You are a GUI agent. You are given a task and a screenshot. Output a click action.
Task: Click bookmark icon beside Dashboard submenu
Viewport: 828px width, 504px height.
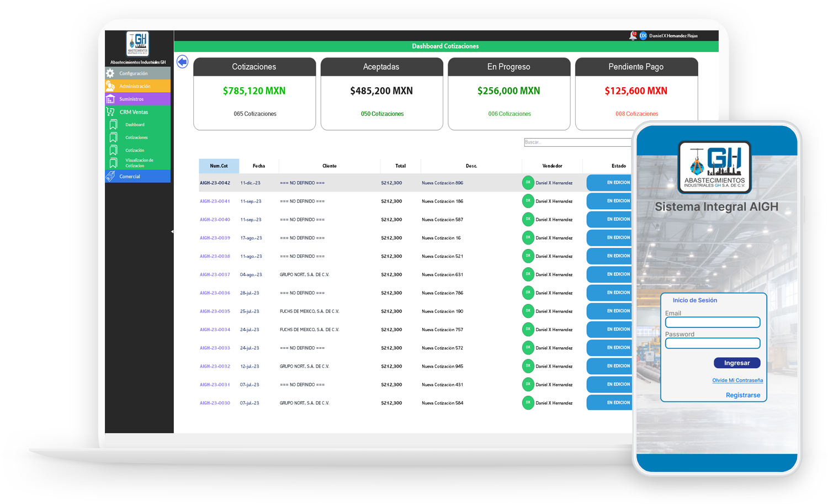click(x=113, y=125)
